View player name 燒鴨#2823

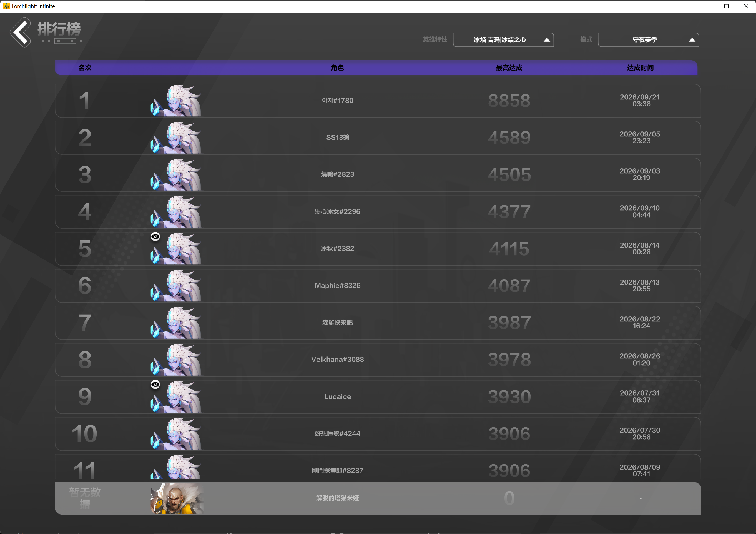click(x=338, y=174)
